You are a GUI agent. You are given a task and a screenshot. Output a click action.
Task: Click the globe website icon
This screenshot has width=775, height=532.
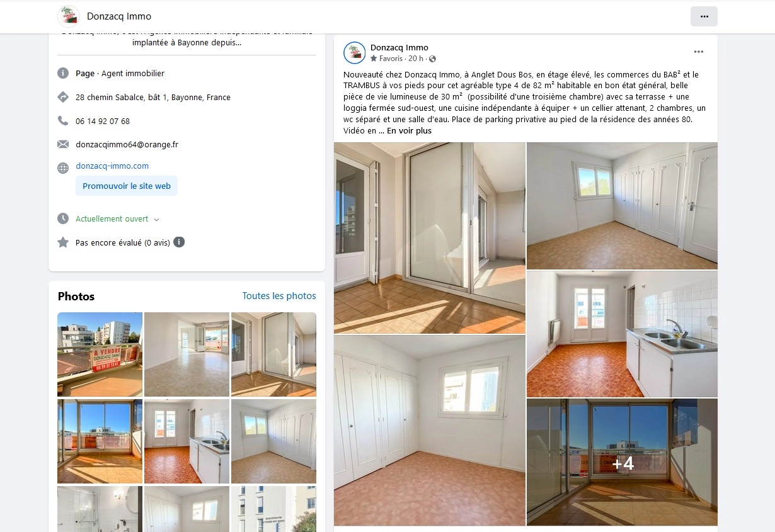click(63, 168)
